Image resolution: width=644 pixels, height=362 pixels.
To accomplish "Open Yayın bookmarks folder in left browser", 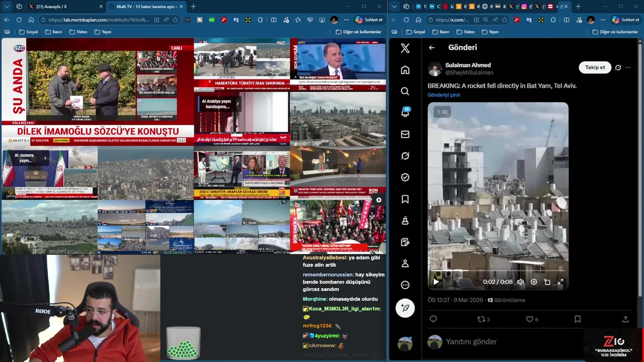I will point(103,32).
